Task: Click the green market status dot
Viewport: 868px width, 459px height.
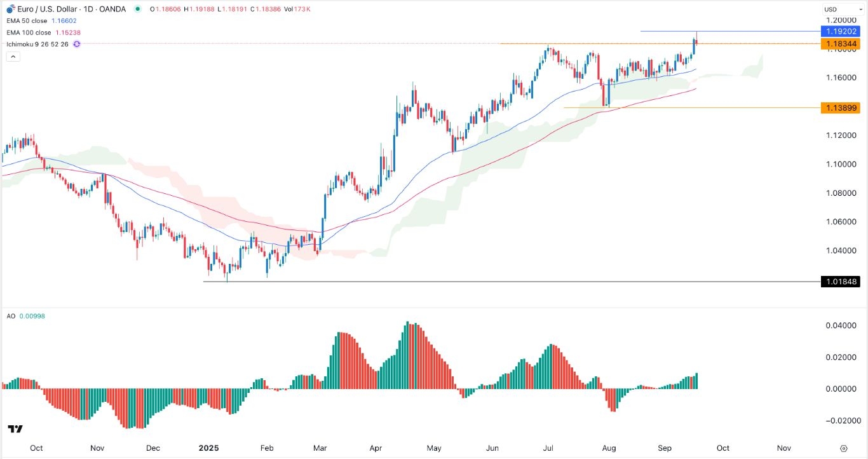Action: (138, 9)
